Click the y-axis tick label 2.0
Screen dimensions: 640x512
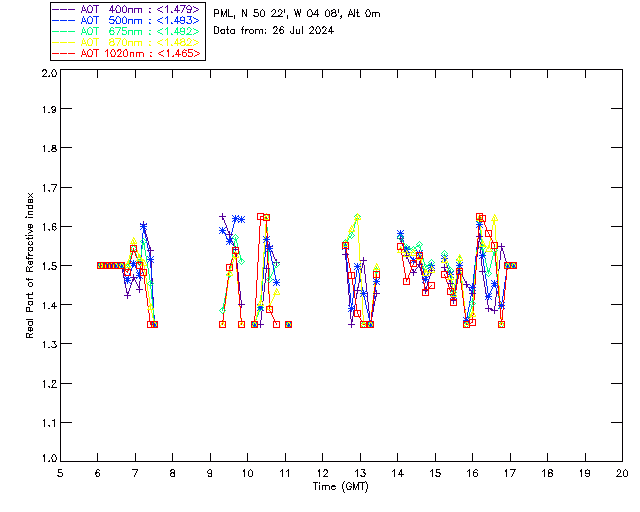pyautogui.click(x=48, y=74)
